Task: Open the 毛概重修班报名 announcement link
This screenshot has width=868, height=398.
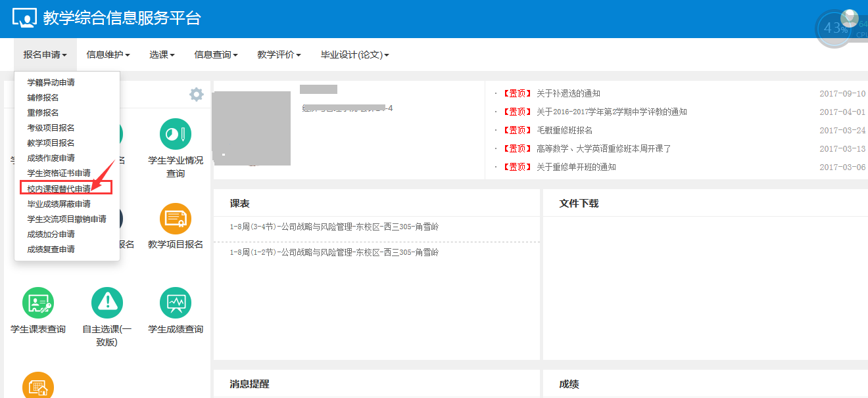Action: tap(564, 131)
